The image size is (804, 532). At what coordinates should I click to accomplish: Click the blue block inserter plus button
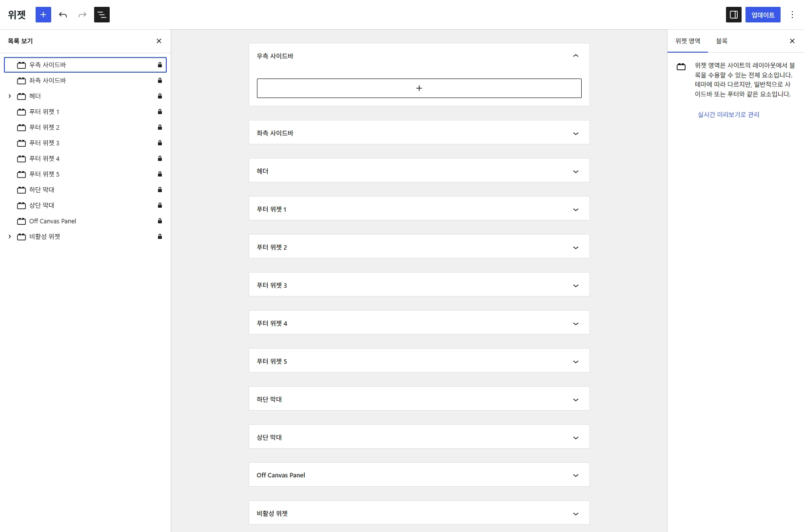[x=43, y=15]
